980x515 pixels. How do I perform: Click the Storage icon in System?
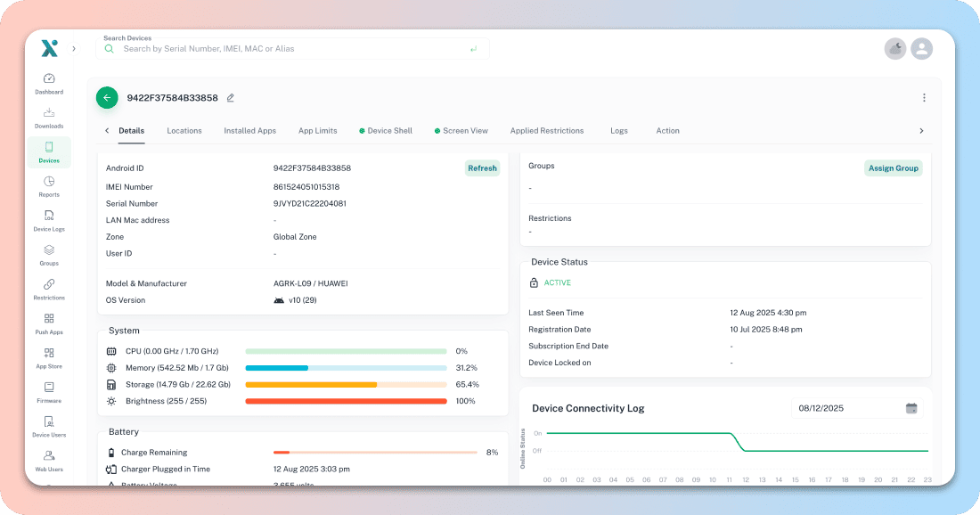(x=111, y=384)
